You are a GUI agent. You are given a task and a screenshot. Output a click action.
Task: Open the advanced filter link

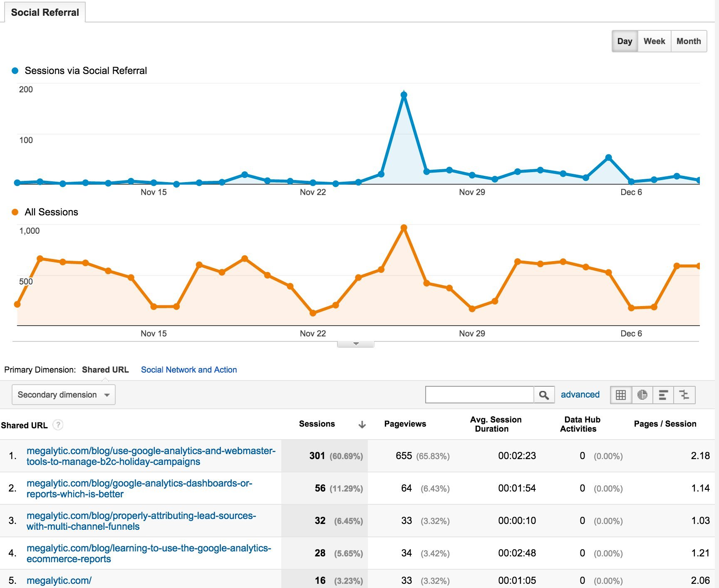(580, 394)
